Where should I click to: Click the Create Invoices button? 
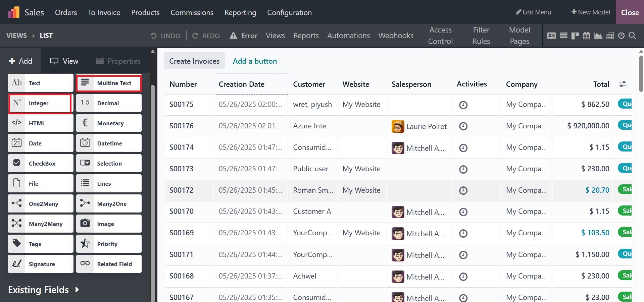194,61
